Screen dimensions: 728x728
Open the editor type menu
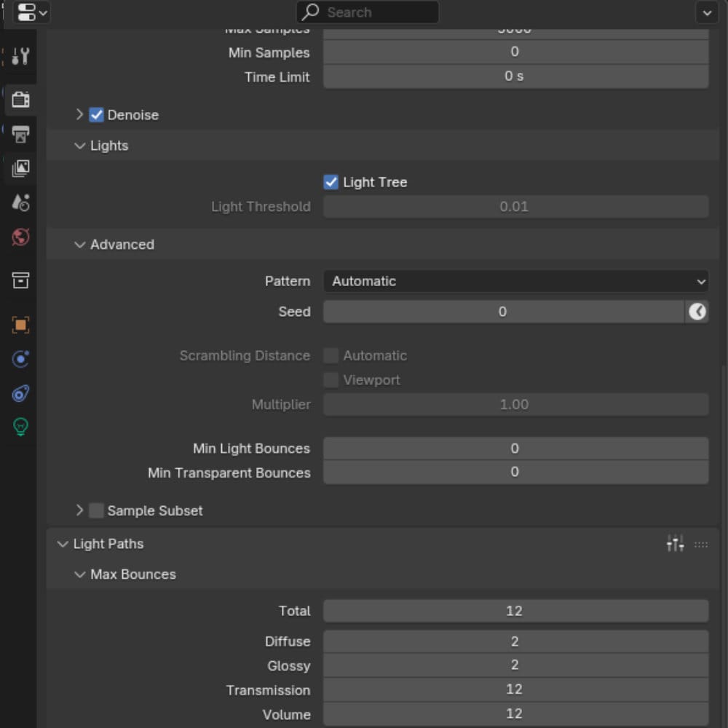point(31,12)
